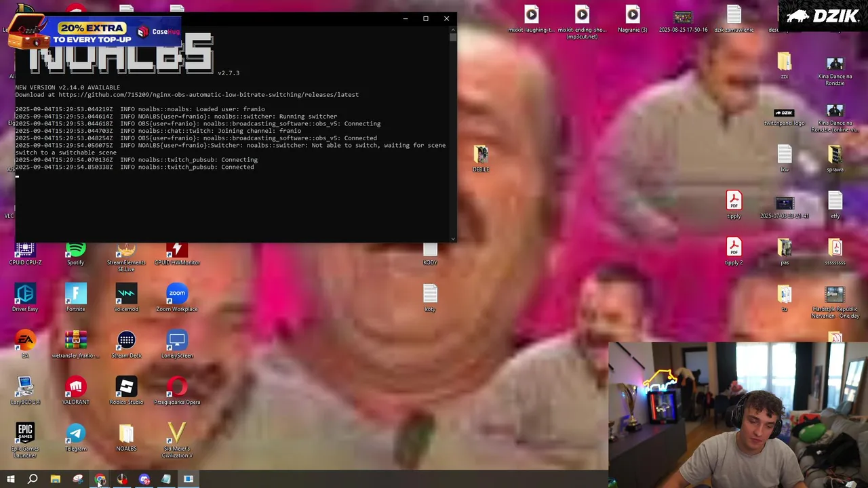Open the sprawa folder
The image size is (868, 488).
(x=835, y=159)
